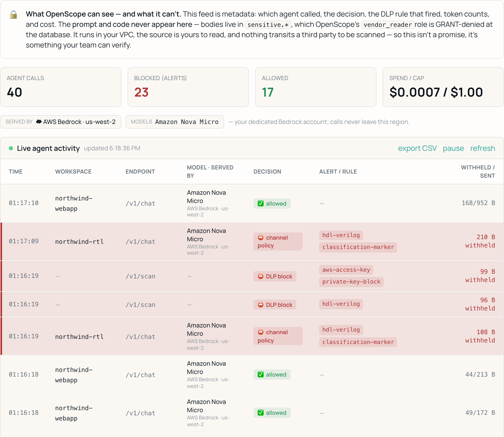Viewport: 504px width, 437px height.
Task: Click the WITHHELD / SENT column header
Action: (478, 171)
